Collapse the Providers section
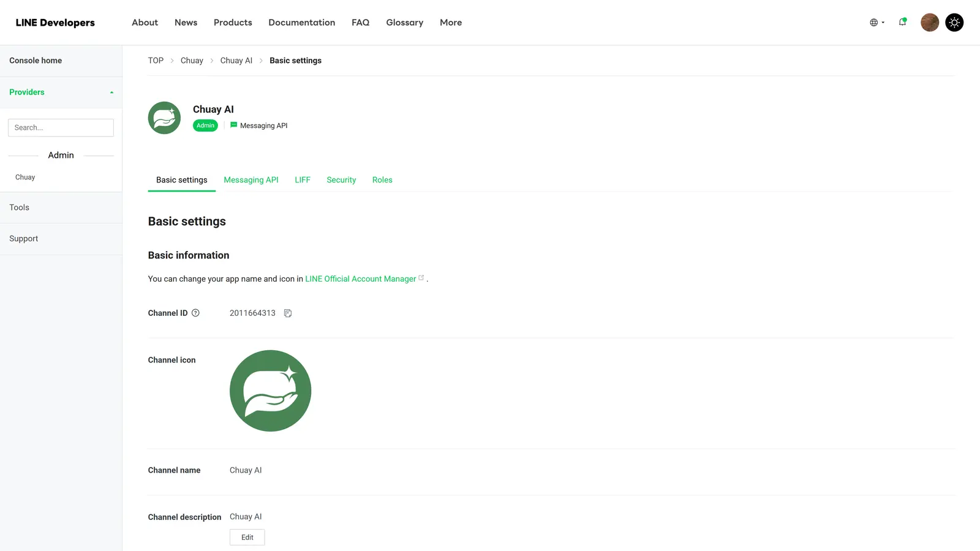The width and height of the screenshot is (980, 551). [61, 92]
